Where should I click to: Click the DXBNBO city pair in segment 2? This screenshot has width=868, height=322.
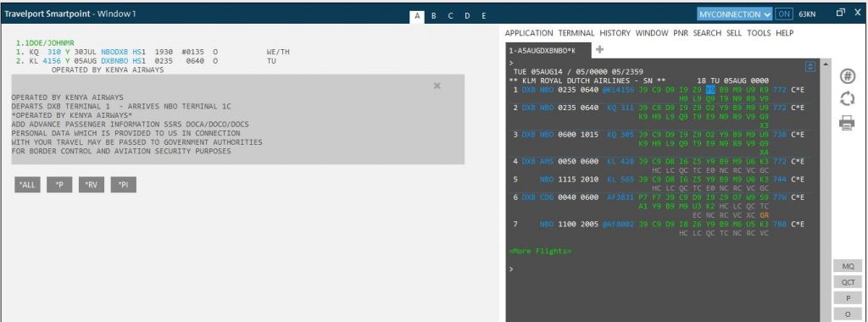coord(114,61)
